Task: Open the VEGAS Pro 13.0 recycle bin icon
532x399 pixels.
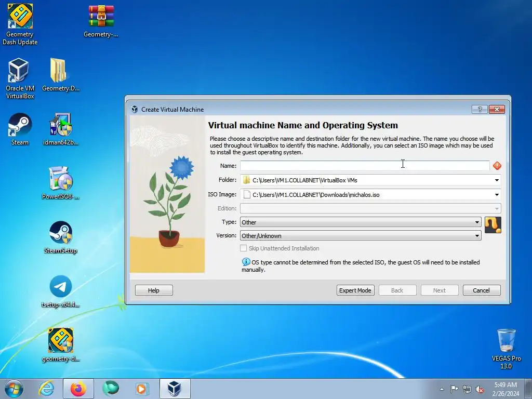Action: point(506,349)
